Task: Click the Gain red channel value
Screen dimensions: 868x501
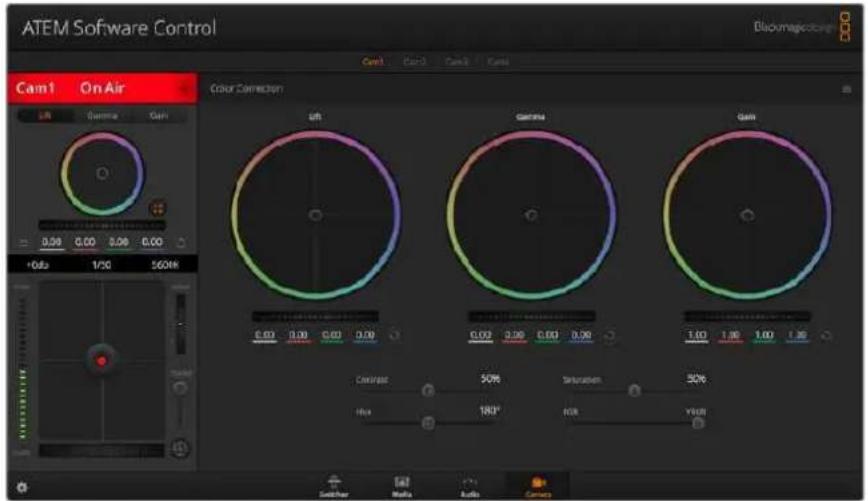Action: tap(730, 336)
